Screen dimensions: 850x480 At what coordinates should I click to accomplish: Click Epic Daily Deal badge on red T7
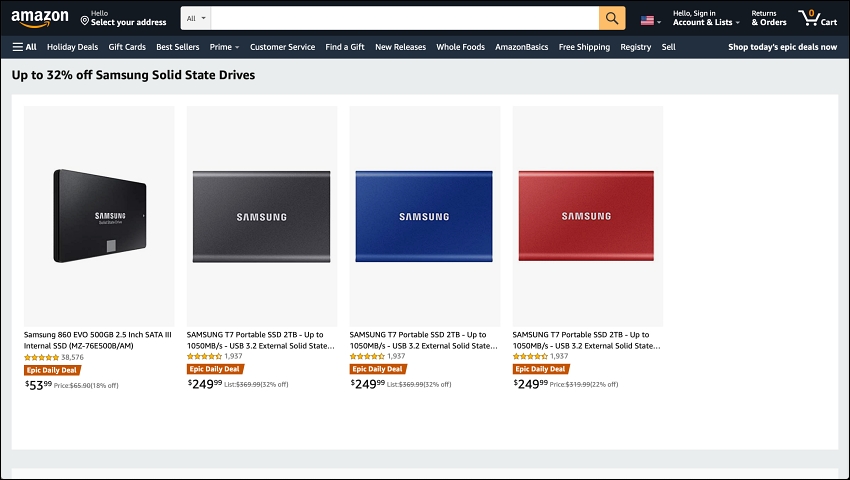[541, 369]
